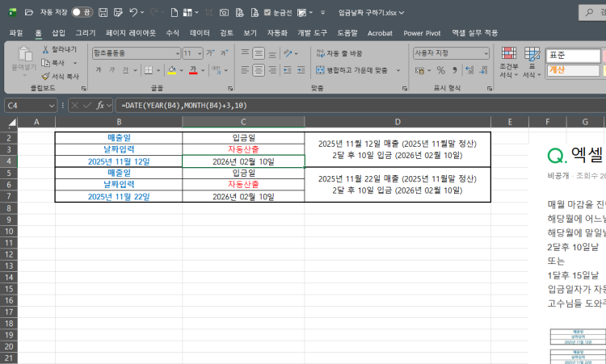Click increase decimal places icon
606x364 pixels.
pos(469,70)
